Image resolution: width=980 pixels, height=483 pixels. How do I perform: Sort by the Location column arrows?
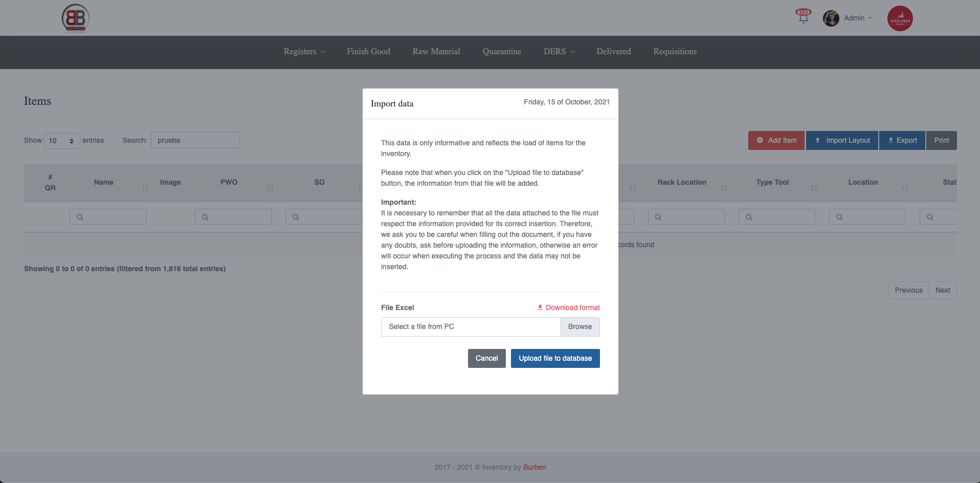[x=904, y=188]
